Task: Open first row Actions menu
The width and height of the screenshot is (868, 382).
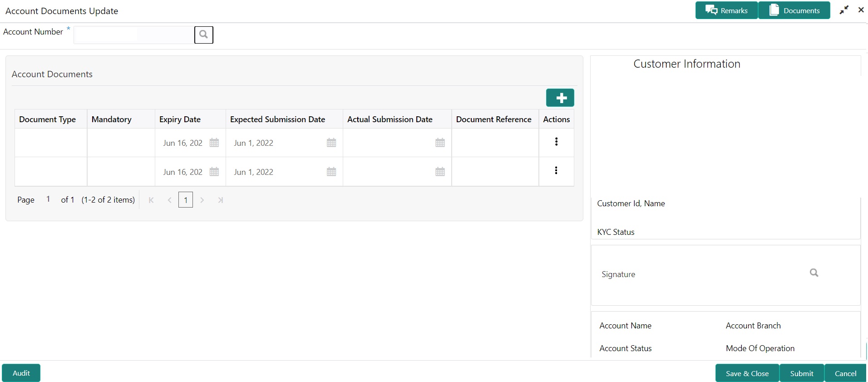Action: pyautogui.click(x=556, y=142)
